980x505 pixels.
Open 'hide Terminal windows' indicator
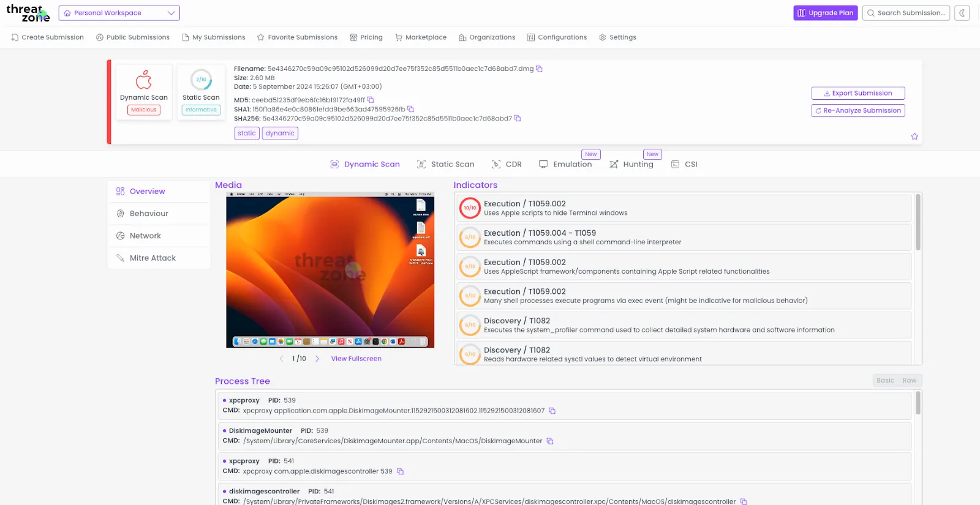tap(684, 208)
